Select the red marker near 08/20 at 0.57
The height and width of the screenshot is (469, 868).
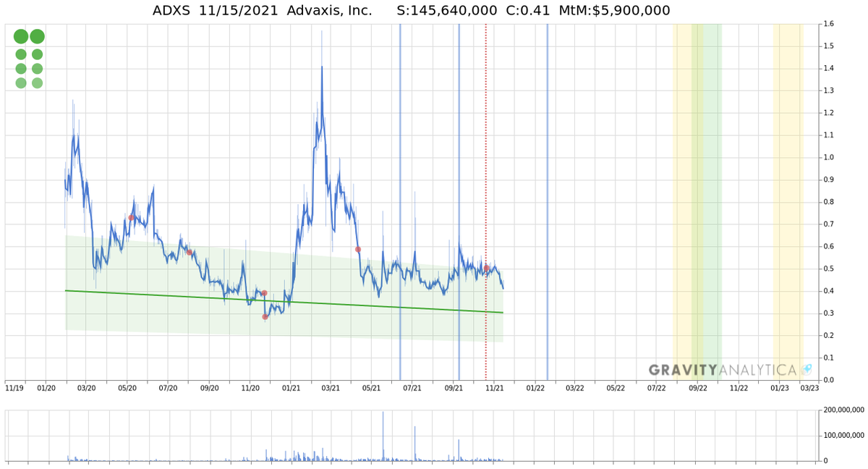(190, 253)
